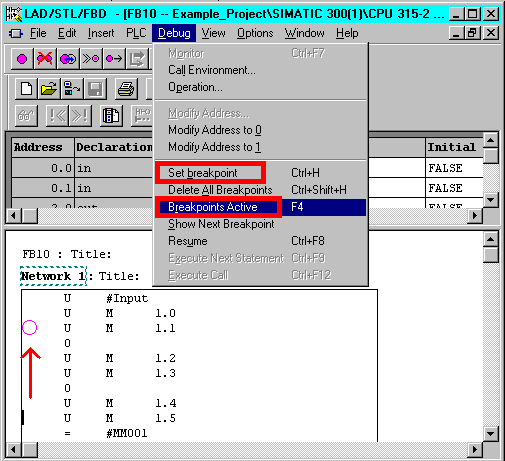
Task: Click left arrow of code pane horizontal scrollbar
Action: point(13,450)
